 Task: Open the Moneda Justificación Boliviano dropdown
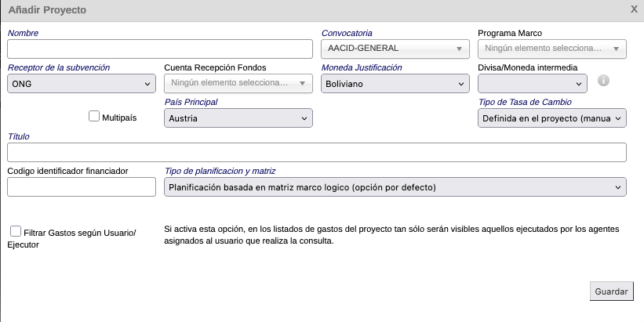(x=395, y=83)
